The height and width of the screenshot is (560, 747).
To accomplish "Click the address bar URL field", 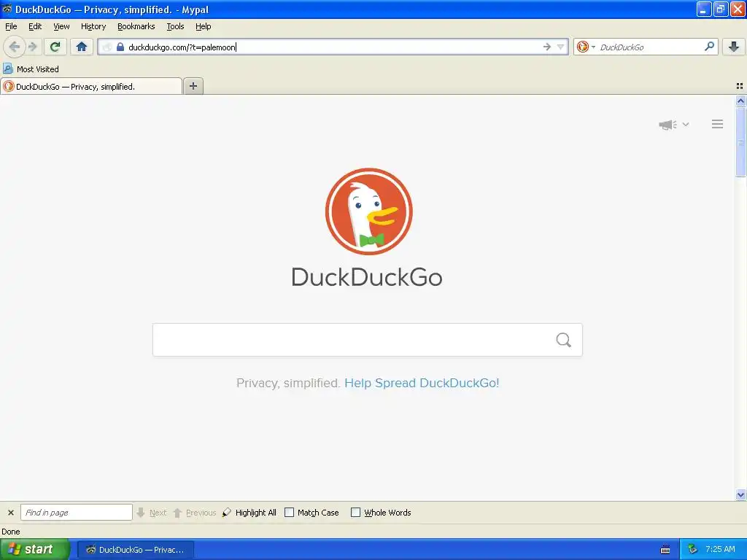I will coord(333,47).
